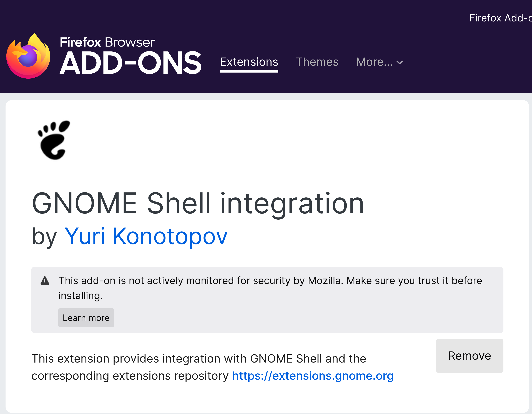The width and height of the screenshot is (532, 414).
Task: Select the Extensions tab
Action: (x=249, y=62)
